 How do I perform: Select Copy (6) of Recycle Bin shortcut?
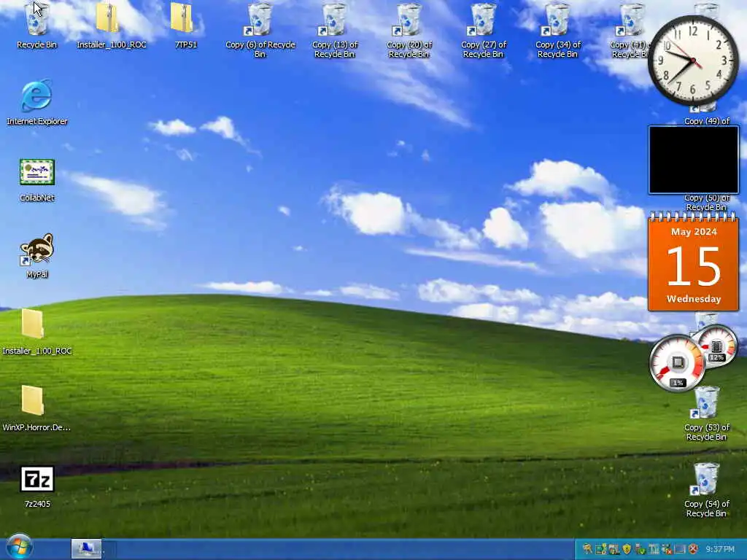point(260,30)
